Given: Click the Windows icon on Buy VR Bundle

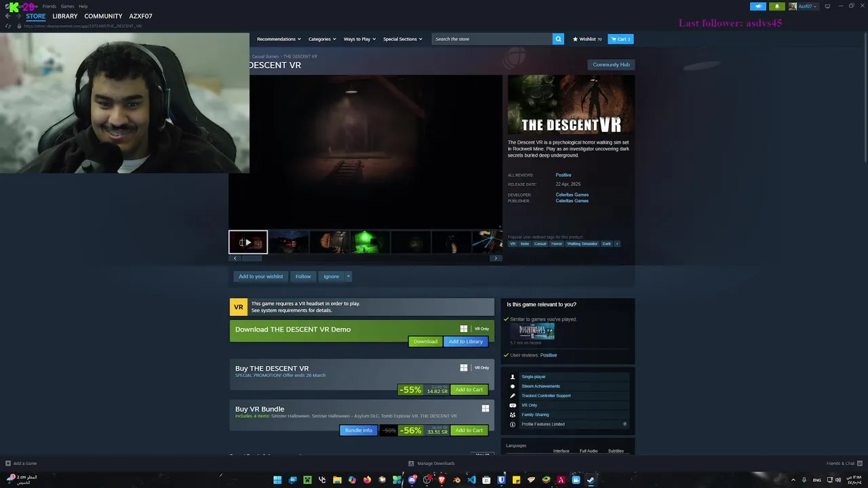Looking at the screenshot, I should 486,408.
